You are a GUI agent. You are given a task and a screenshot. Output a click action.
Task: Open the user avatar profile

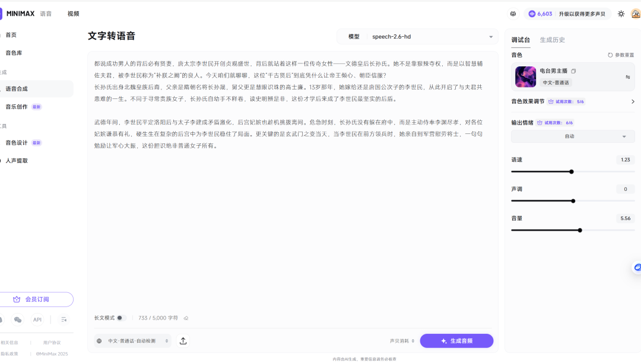click(x=636, y=14)
